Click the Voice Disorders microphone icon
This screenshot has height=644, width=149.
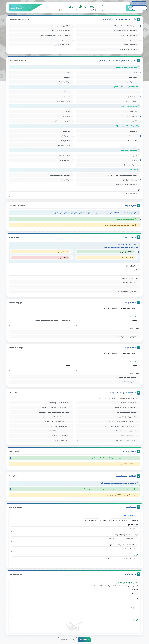[139, 451]
